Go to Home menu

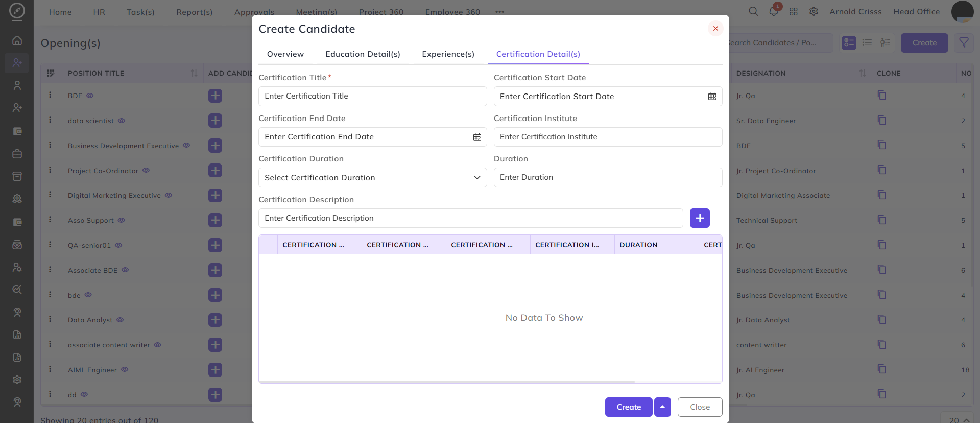click(x=60, y=12)
